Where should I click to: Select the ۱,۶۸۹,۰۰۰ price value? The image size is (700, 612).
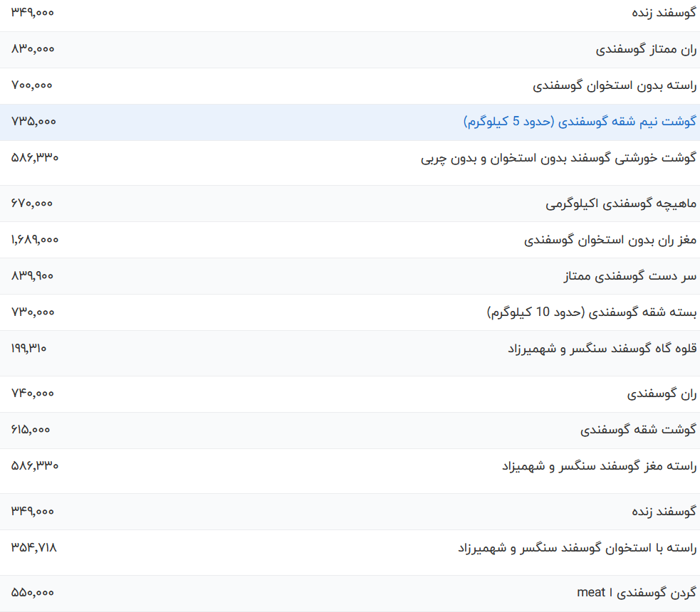pyautogui.click(x=35, y=240)
